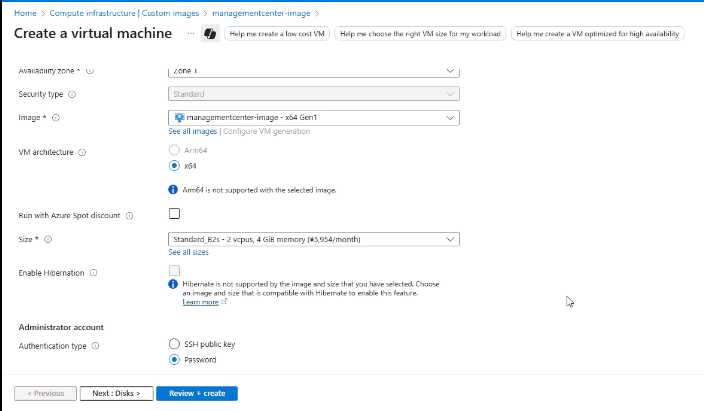Open the ellipsis menu beside Create a virtual machine

(x=191, y=33)
